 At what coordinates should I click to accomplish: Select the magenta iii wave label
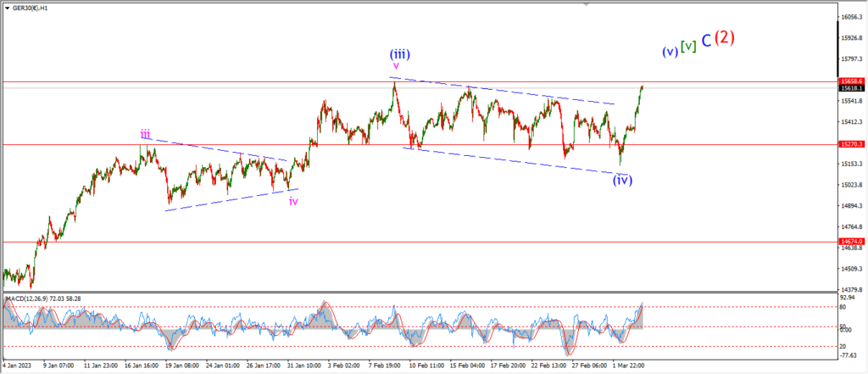(x=145, y=133)
